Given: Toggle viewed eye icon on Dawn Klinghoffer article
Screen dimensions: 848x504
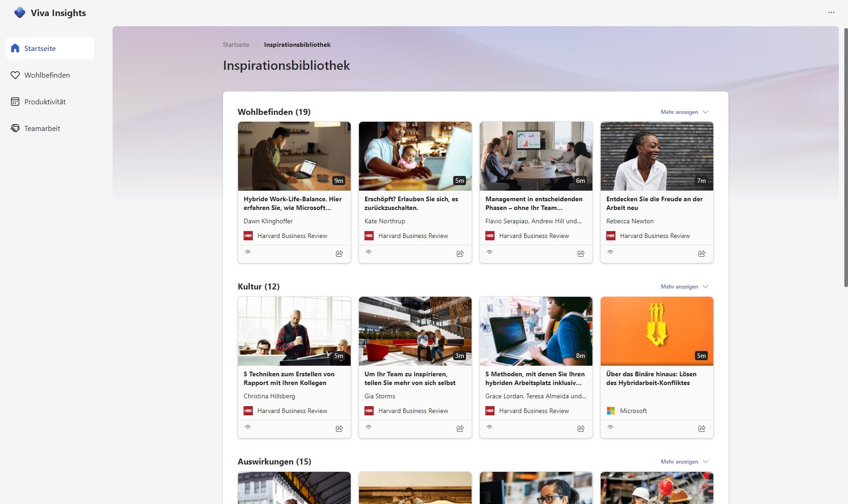Looking at the screenshot, I should 248,252.
